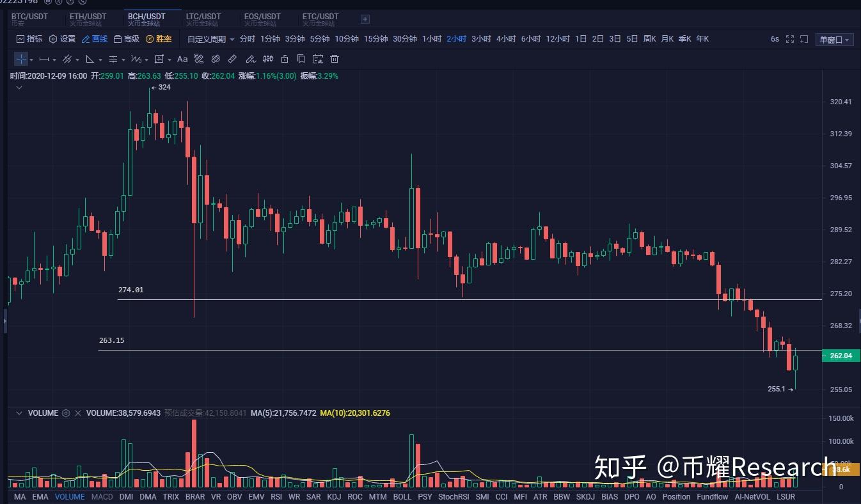Click the 263.15 horizontal line label

[x=112, y=340]
